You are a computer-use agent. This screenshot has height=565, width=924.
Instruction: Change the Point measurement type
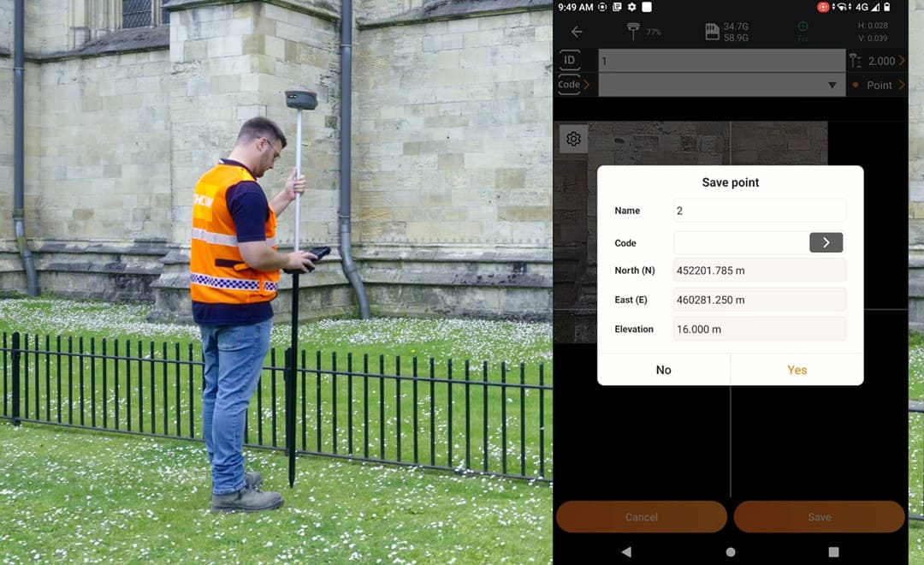[880, 85]
